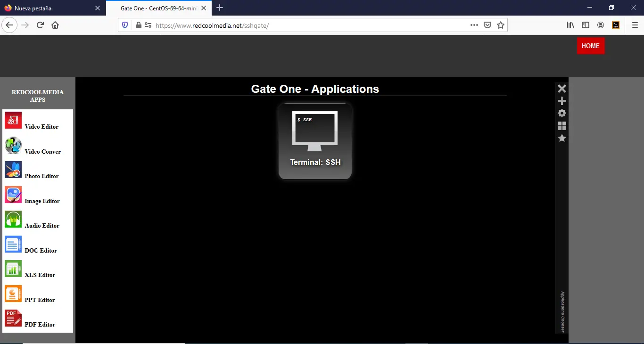Open the PDF Editor text link
The height and width of the screenshot is (344, 644).
click(x=40, y=325)
